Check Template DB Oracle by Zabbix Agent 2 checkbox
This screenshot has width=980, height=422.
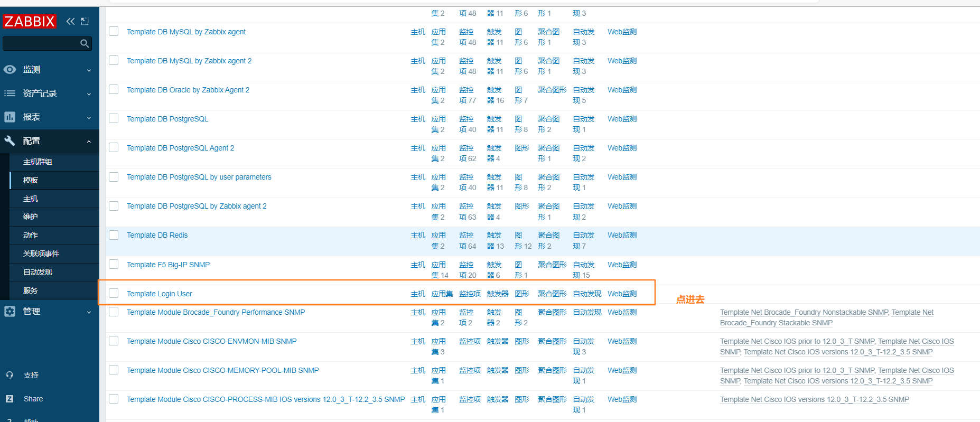(x=114, y=89)
